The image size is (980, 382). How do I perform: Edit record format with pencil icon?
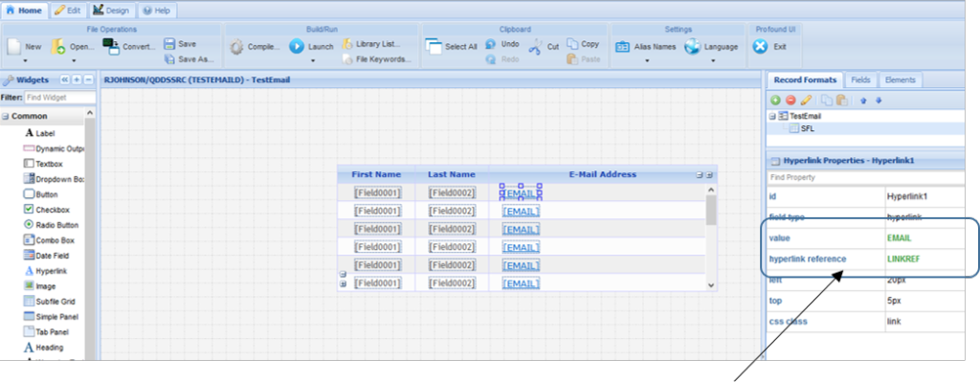click(x=806, y=100)
